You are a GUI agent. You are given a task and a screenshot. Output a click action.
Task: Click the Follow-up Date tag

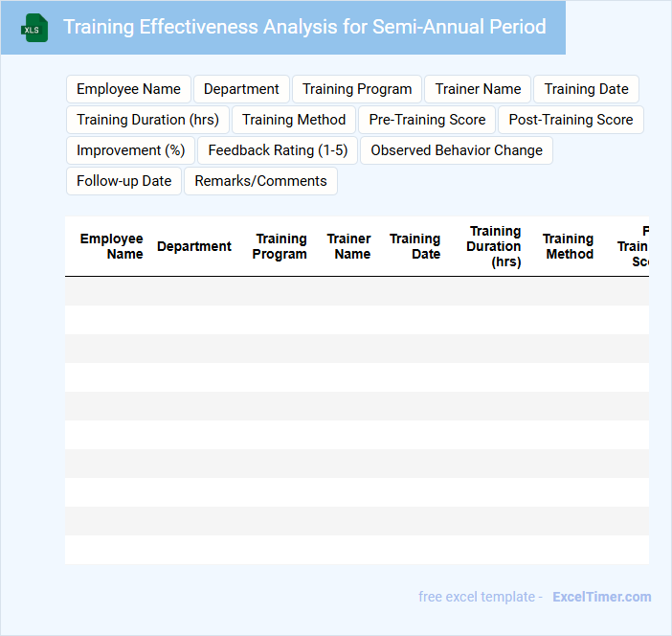click(x=123, y=181)
